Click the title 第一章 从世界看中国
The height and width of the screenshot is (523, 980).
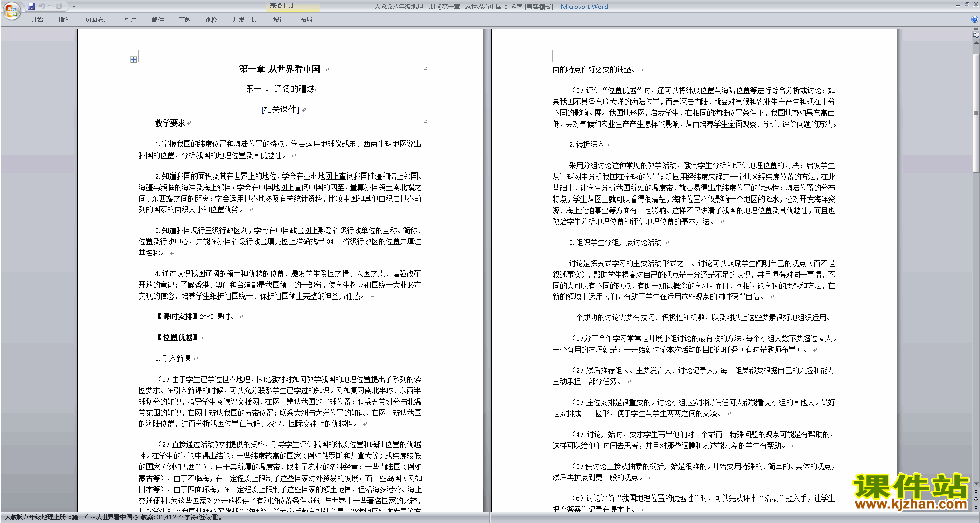pos(280,69)
